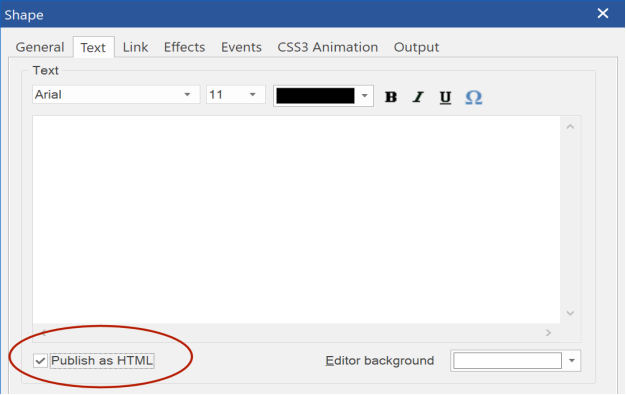Insert special character with Omega icon
Image resolution: width=626 pixels, height=395 pixels.
pos(473,97)
